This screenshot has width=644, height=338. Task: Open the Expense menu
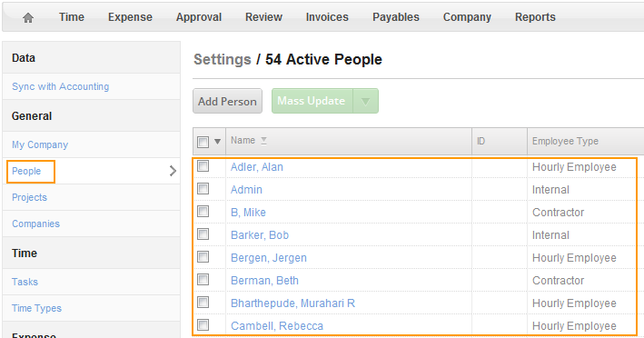tap(130, 17)
